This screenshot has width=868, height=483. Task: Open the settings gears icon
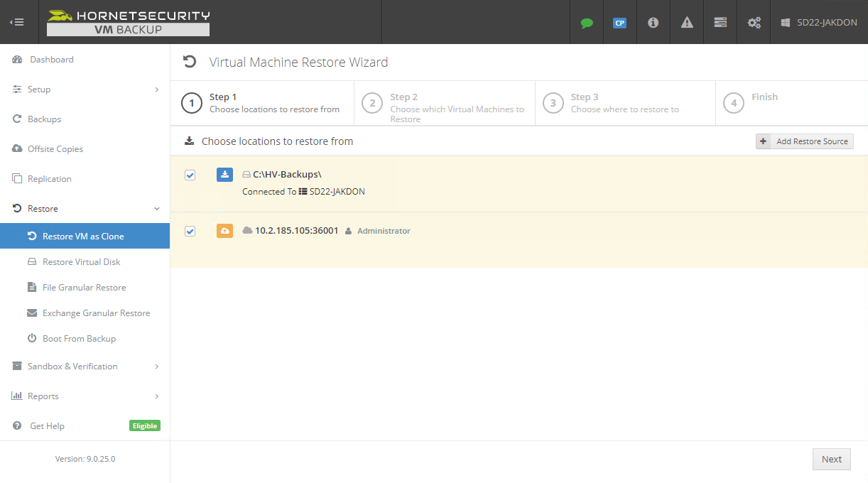[753, 22]
